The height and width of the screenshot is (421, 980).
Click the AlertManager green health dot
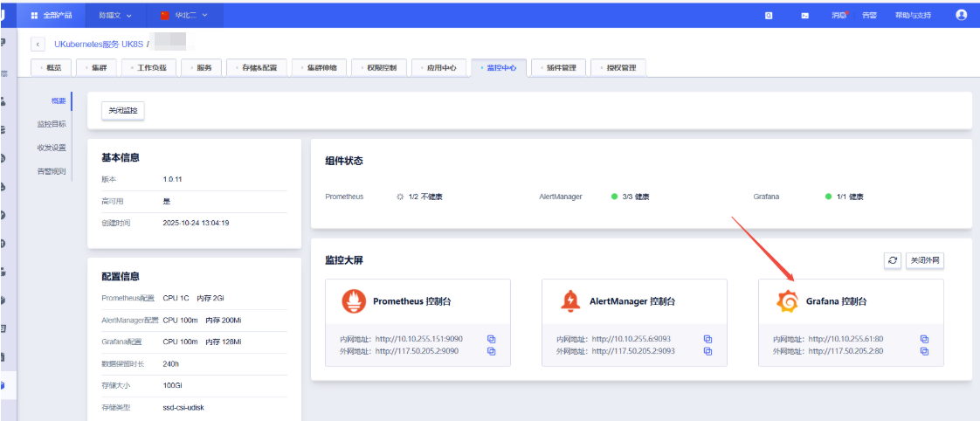[x=614, y=197]
